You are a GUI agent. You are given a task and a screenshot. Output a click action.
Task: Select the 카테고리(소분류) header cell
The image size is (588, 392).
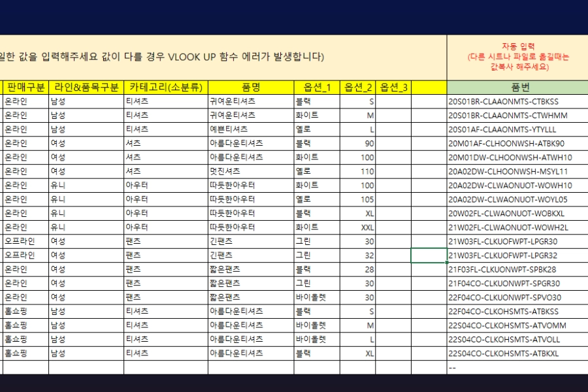point(166,88)
